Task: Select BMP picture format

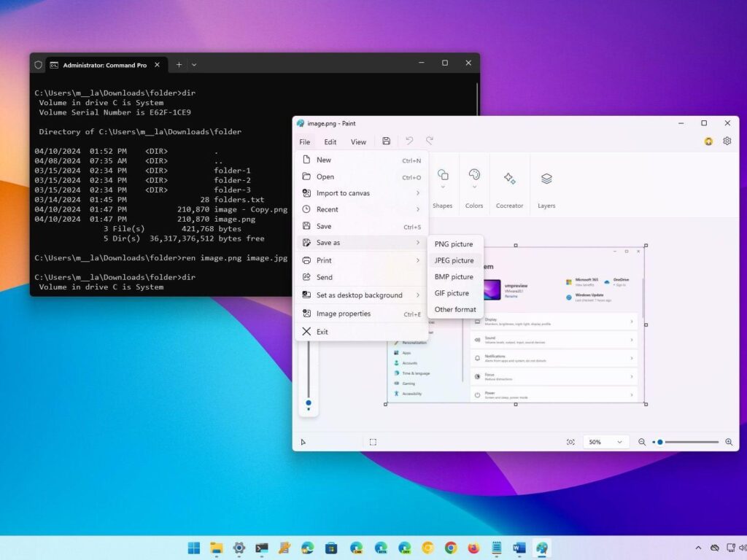Action: (x=455, y=276)
